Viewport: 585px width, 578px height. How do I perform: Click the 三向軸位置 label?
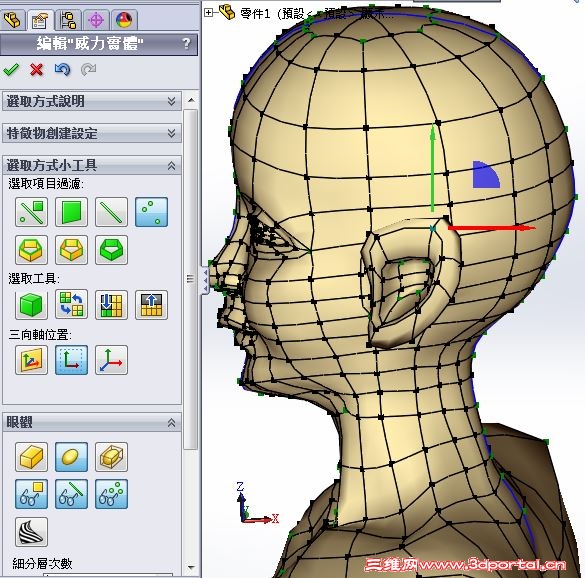(x=40, y=334)
